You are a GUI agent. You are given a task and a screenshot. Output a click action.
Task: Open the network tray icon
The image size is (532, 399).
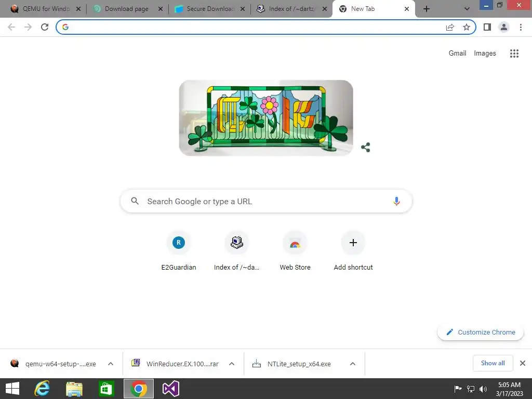471,389
